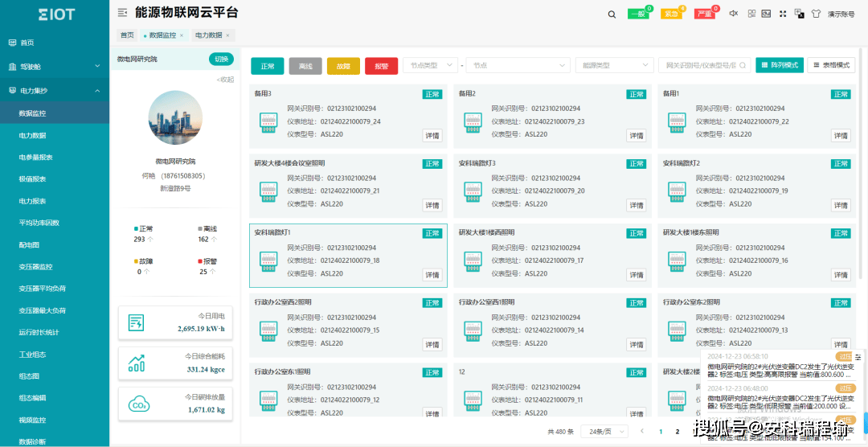
Task: Open the QR code icon in the header
Action: click(x=751, y=14)
